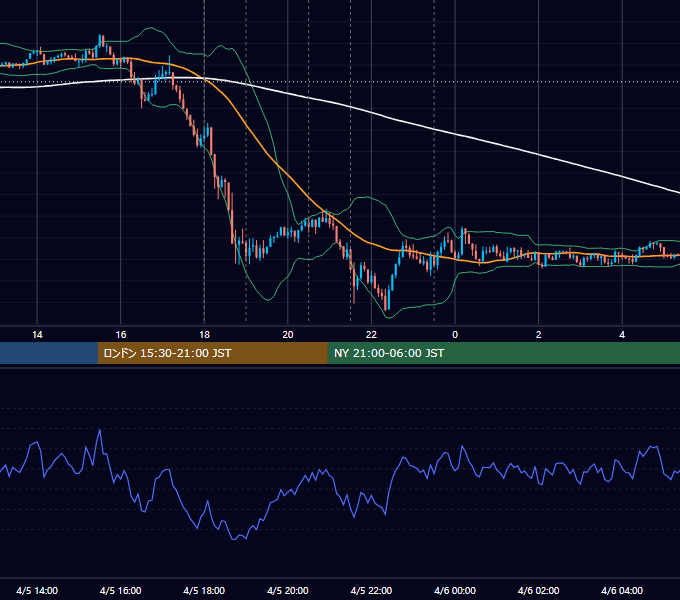Click the ロンドン 15:30-21:00 JST session bar
680x600 pixels.
[212, 353]
